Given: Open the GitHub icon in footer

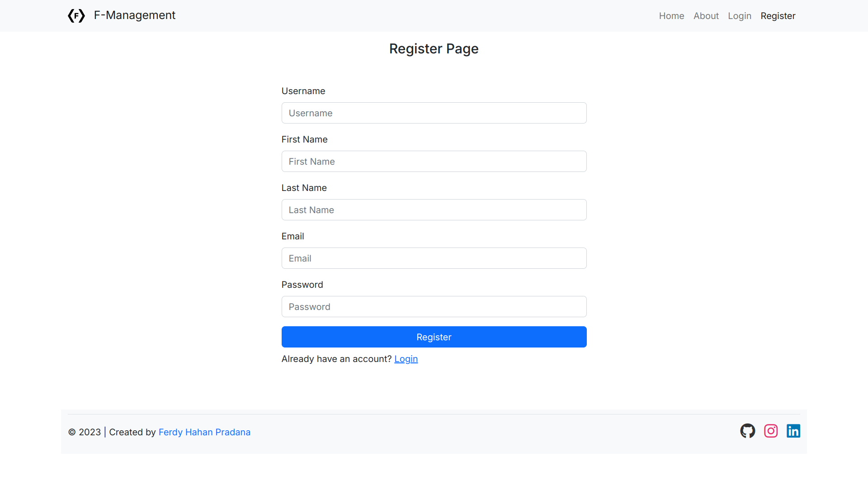Looking at the screenshot, I should (747, 431).
